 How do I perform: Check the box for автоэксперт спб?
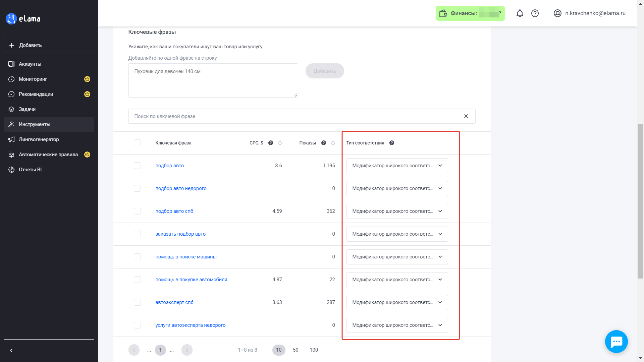click(x=137, y=302)
